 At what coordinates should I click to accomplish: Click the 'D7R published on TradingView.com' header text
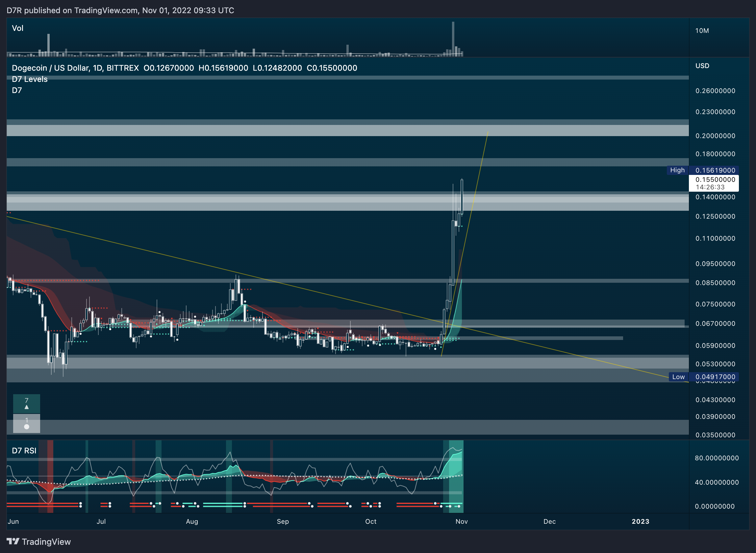click(72, 11)
